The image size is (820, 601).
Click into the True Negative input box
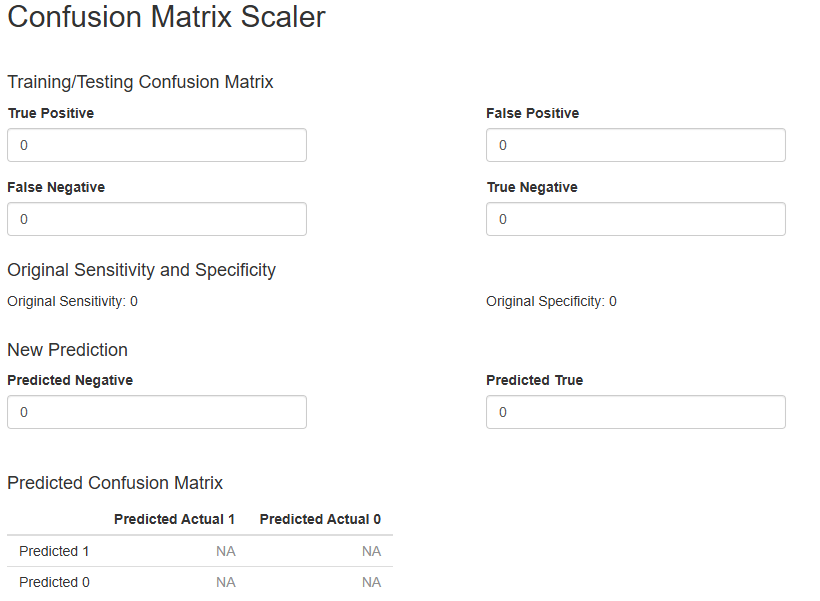click(x=636, y=219)
